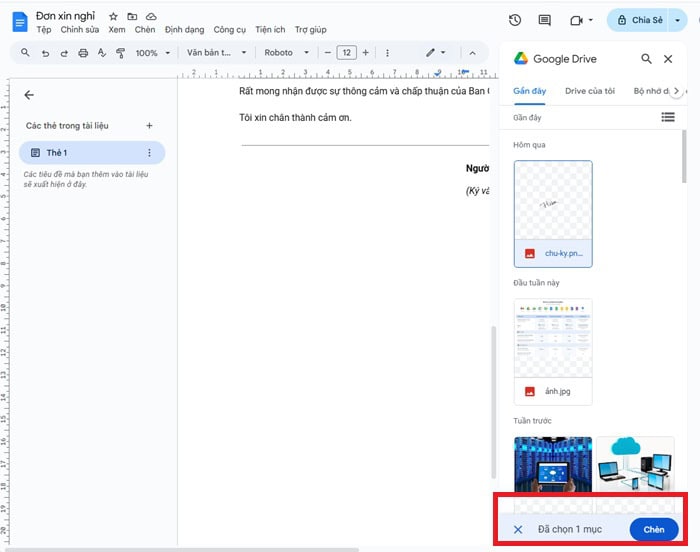
Task: Open the comments icon in header
Action: tap(544, 20)
